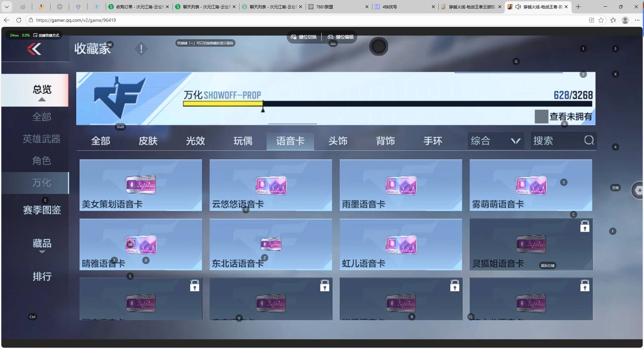Toggle the 查看未拥有 checkbox

pos(541,116)
